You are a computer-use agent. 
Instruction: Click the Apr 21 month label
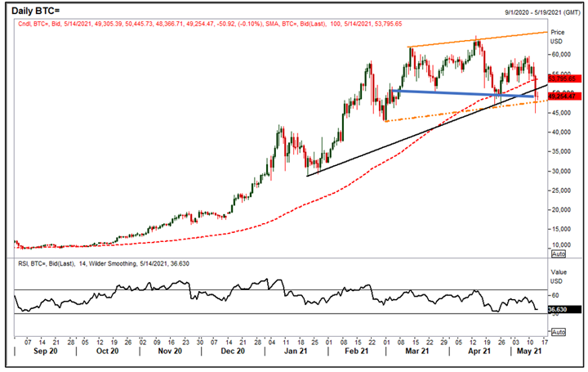coord(479,351)
